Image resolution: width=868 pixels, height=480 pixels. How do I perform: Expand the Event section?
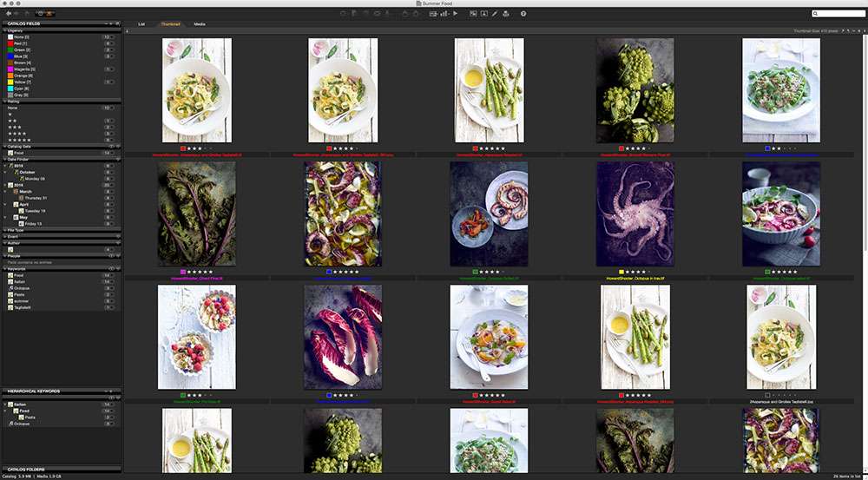click(4, 236)
